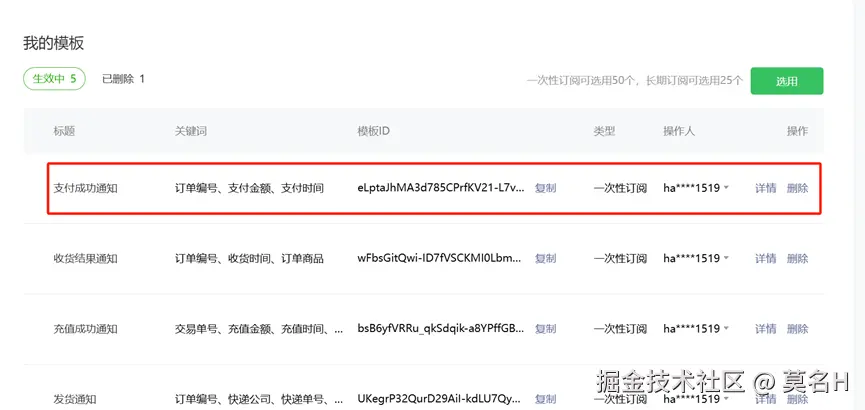
Task: Click the 类型 column header
Action: pyautogui.click(x=604, y=131)
